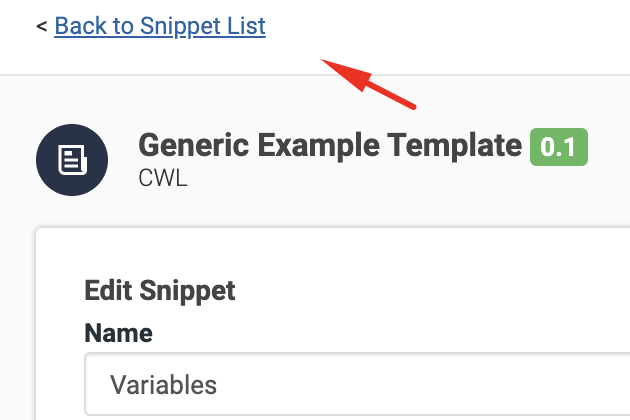Click the Name field label
Screen dimensions: 630x420
(119, 333)
